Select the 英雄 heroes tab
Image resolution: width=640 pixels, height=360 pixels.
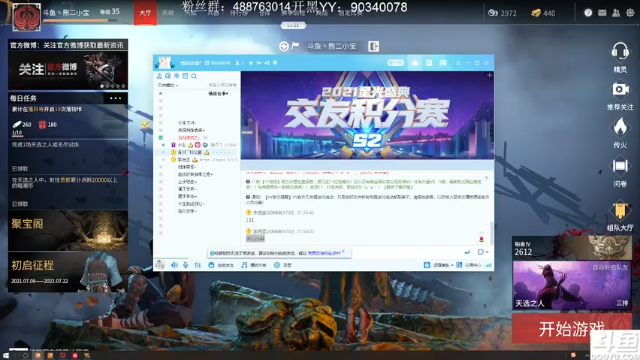(168, 13)
